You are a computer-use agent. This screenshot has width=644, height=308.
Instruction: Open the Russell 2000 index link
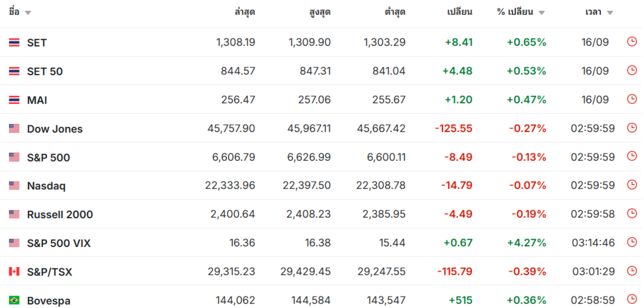(x=60, y=214)
